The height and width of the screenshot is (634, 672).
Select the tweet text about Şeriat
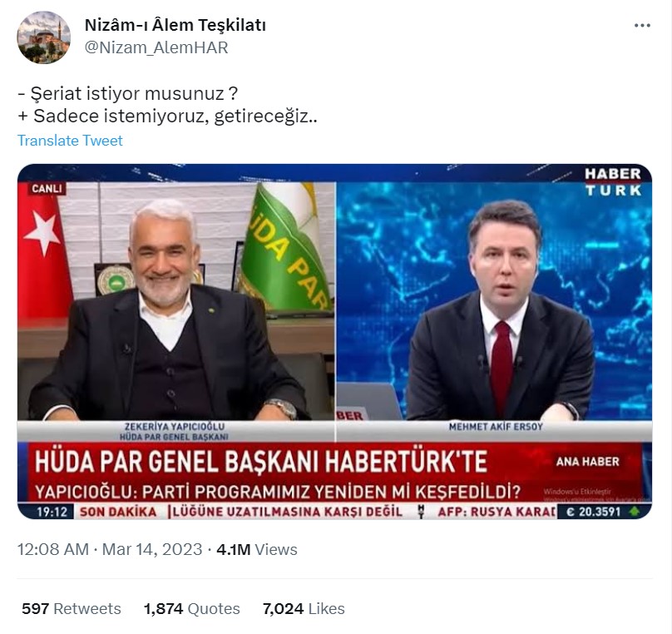[167, 105]
